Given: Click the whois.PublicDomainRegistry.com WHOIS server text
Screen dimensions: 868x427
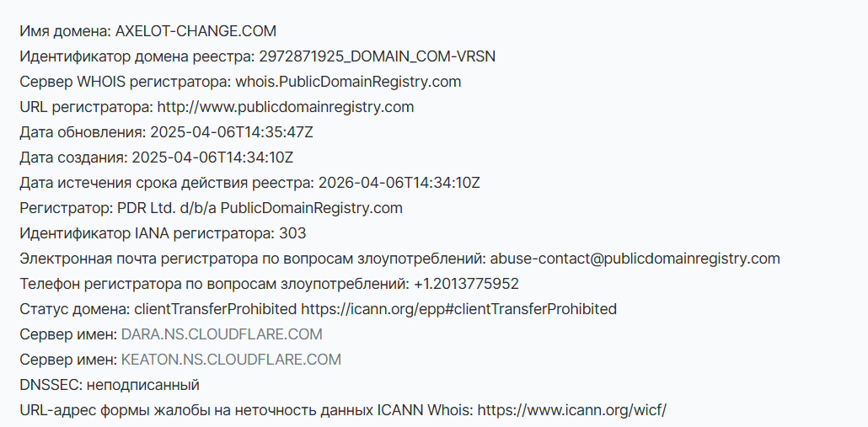Looking at the screenshot, I should 348,82.
